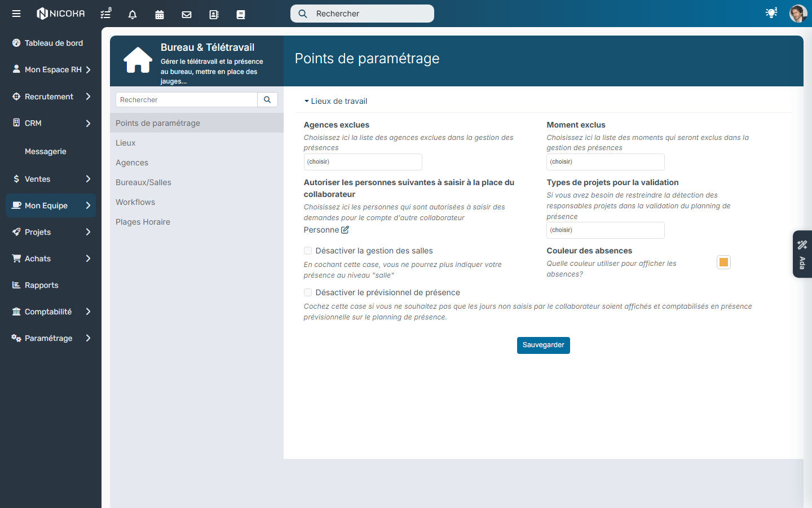
Task: Toggle the hamburger menu icon
Action: (x=16, y=14)
